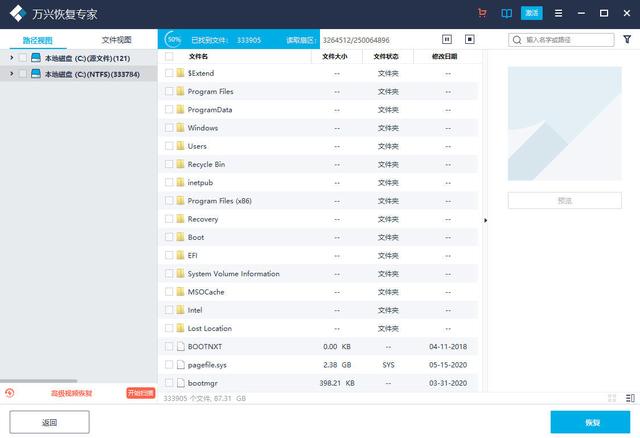Viewport: 640px width, 438px height.
Task: Select the 路径视图 tab
Action: coord(38,40)
